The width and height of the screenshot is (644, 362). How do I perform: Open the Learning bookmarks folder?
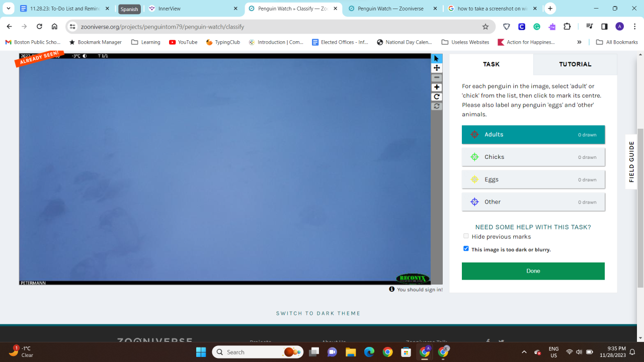click(146, 42)
